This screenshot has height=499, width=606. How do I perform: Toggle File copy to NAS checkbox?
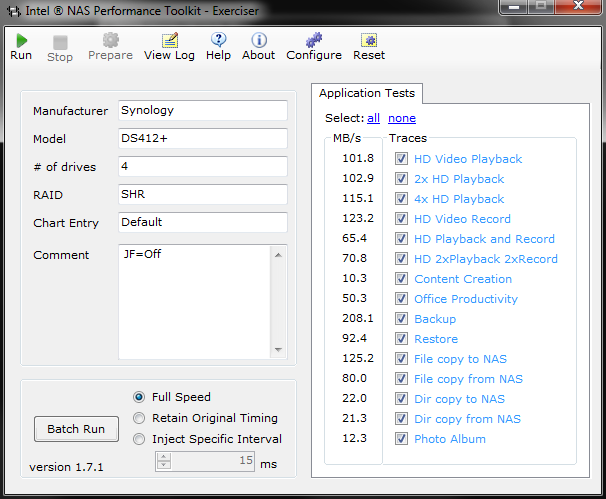[x=401, y=359]
